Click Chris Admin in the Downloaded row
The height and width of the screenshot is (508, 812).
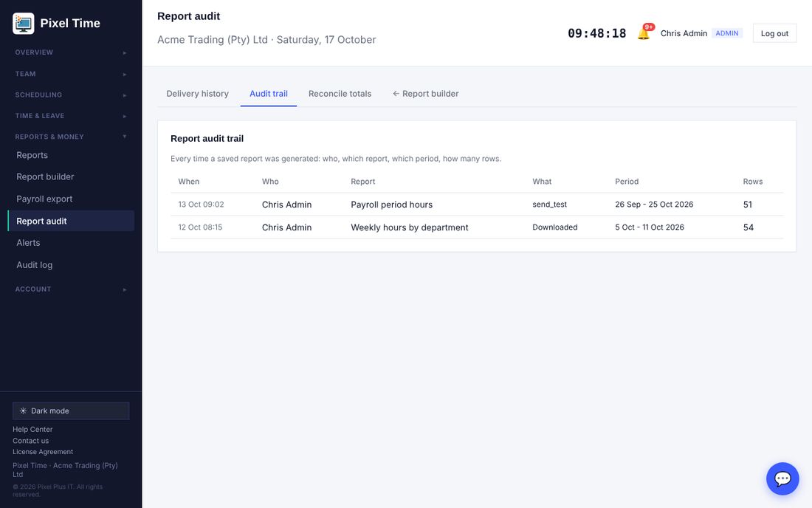pos(286,227)
